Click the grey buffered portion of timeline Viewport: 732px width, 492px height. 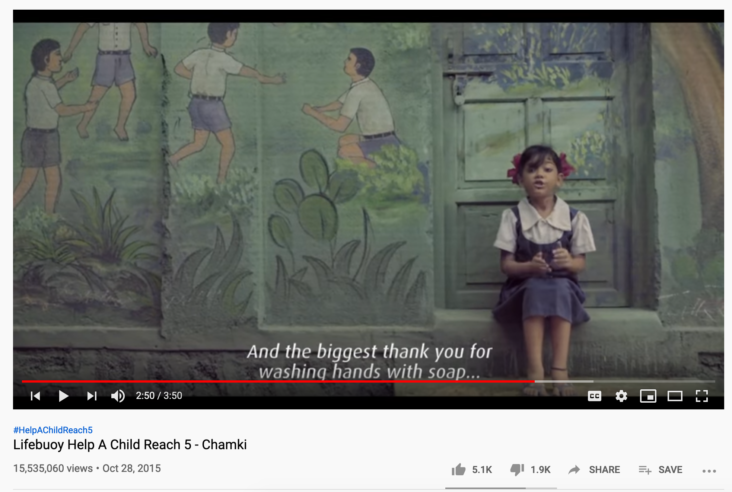(x=564, y=381)
